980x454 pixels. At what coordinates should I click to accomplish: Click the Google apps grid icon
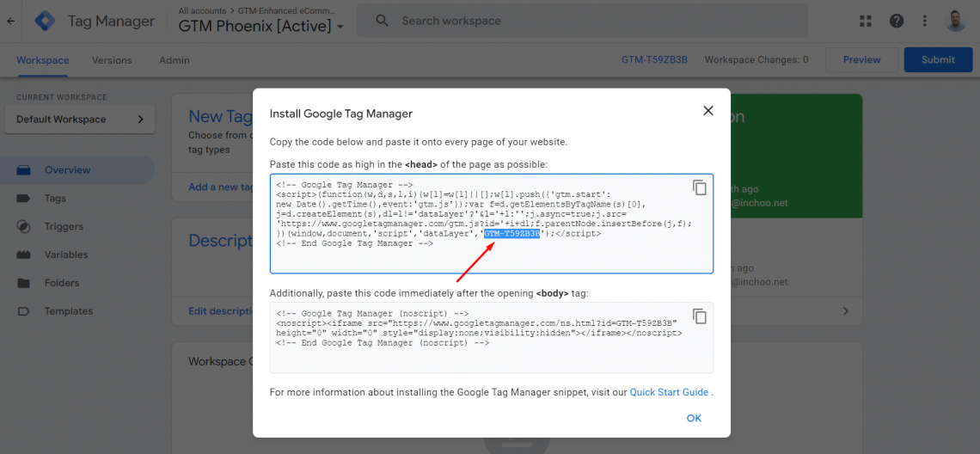[x=865, y=21]
